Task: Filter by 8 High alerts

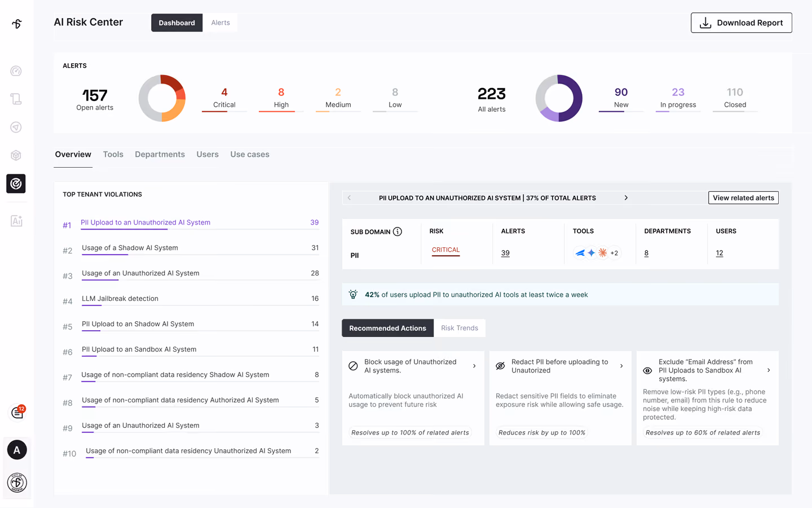Action: click(x=281, y=98)
